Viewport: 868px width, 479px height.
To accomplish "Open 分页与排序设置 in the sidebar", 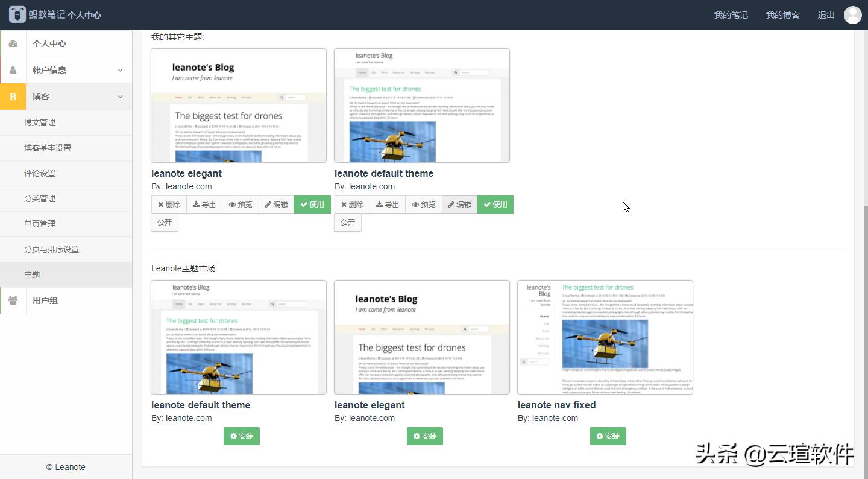I will (66, 249).
